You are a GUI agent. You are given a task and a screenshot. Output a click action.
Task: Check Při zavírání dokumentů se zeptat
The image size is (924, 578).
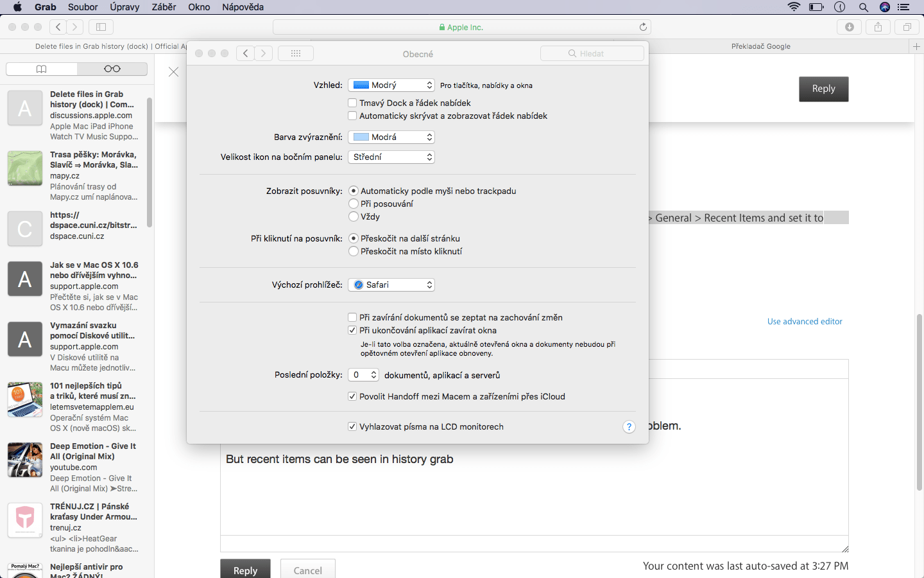(x=352, y=317)
